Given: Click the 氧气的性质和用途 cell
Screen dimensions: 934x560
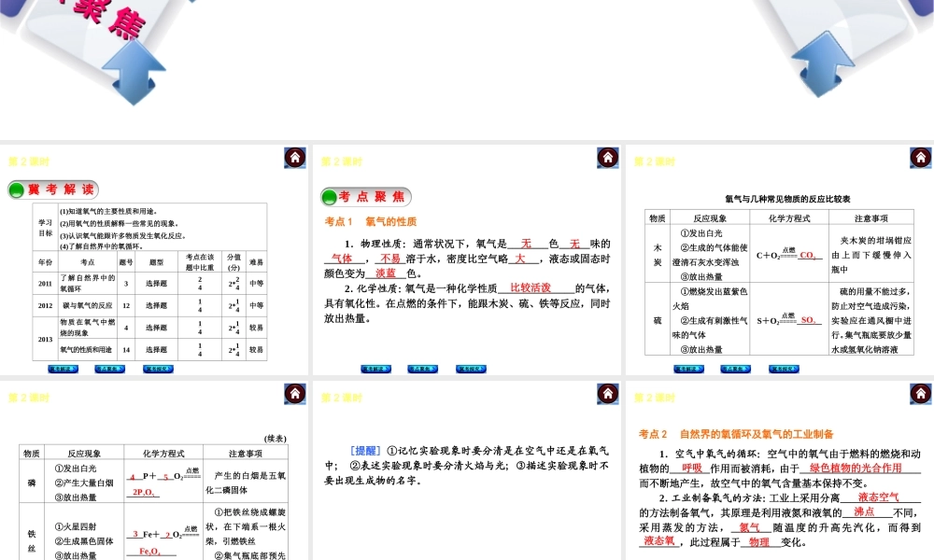Looking at the screenshot, I should [87, 349].
